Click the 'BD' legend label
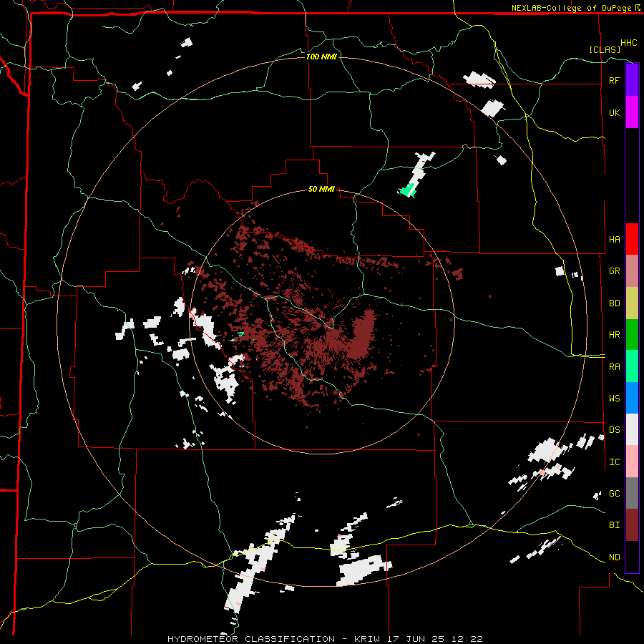Viewport: 644px width, 644px height. coord(614,303)
